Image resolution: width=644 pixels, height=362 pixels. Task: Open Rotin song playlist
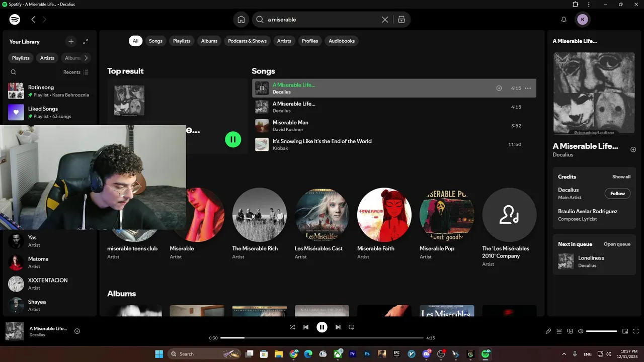[x=49, y=91]
